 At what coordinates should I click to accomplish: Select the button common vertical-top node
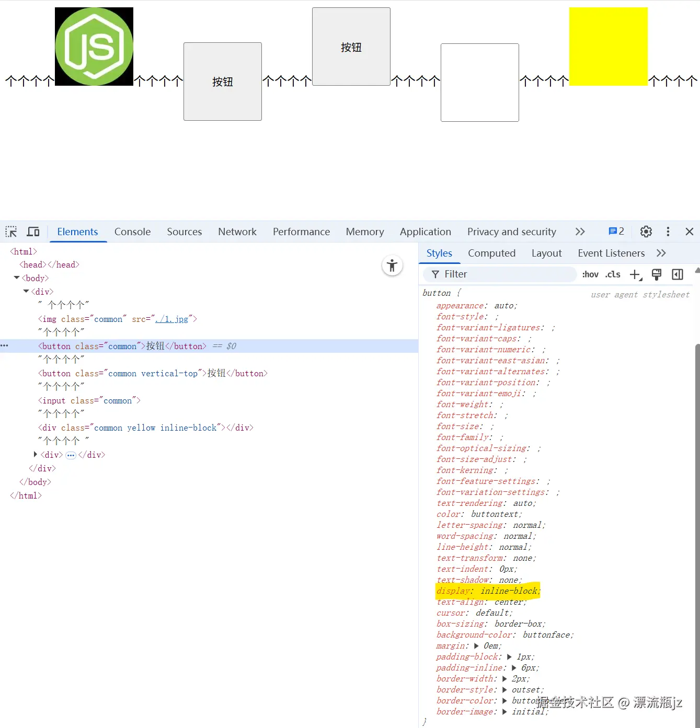coord(153,373)
